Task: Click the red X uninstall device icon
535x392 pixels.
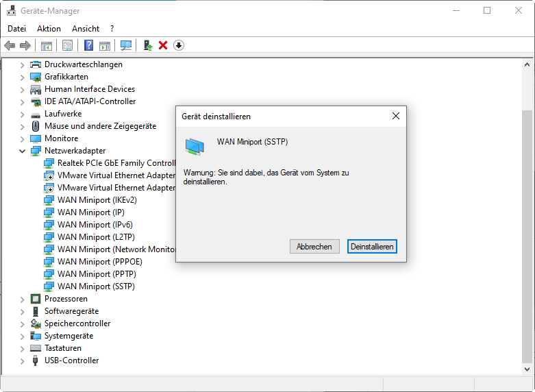Action: (163, 45)
